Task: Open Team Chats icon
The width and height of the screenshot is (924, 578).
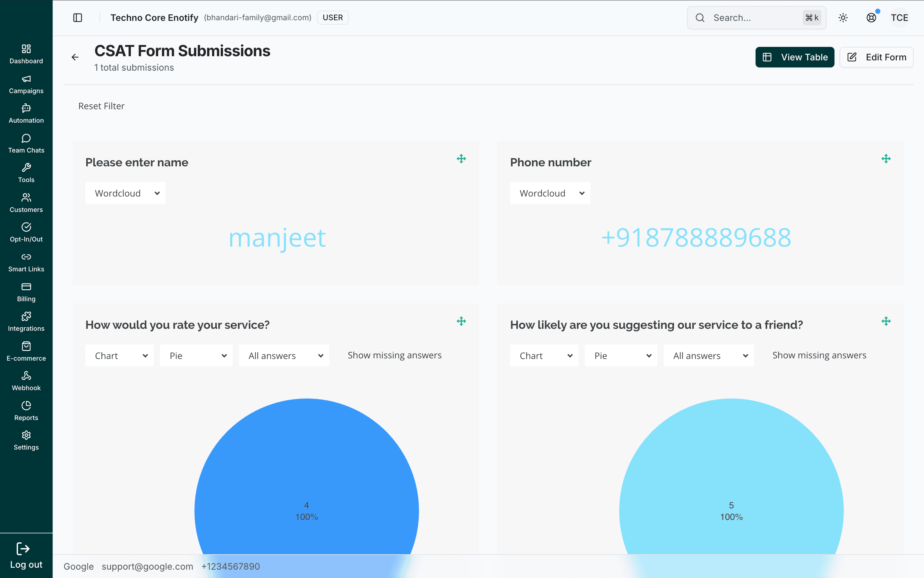Action: point(26,138)
